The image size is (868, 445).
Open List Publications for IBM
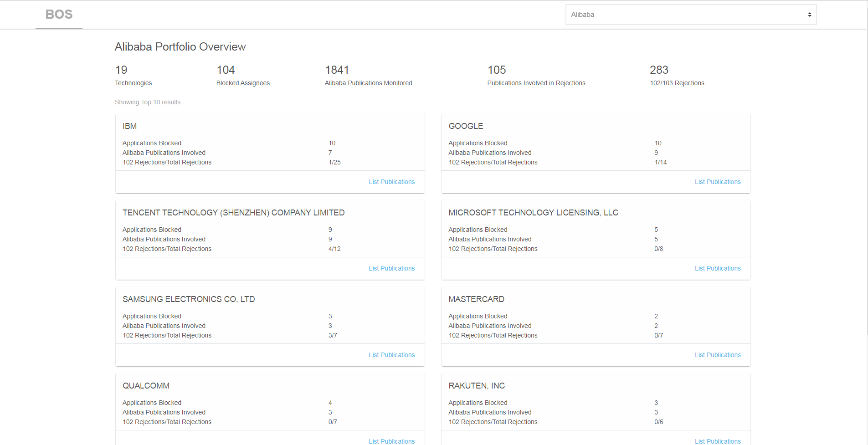tap(392, 182)
